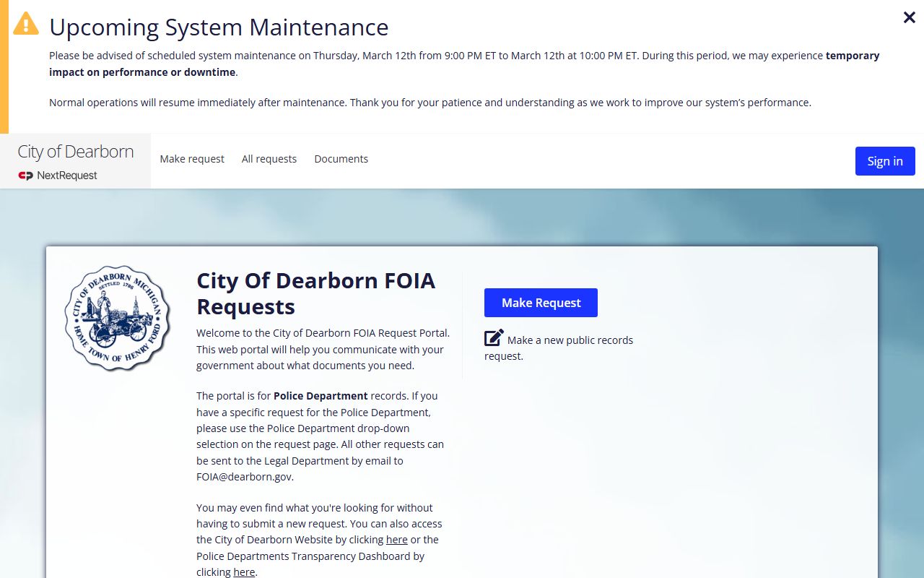Click 'temporary impact on performance or downtime' text
This screenshot has width=924, height=578.
click(x=464, y=64)
